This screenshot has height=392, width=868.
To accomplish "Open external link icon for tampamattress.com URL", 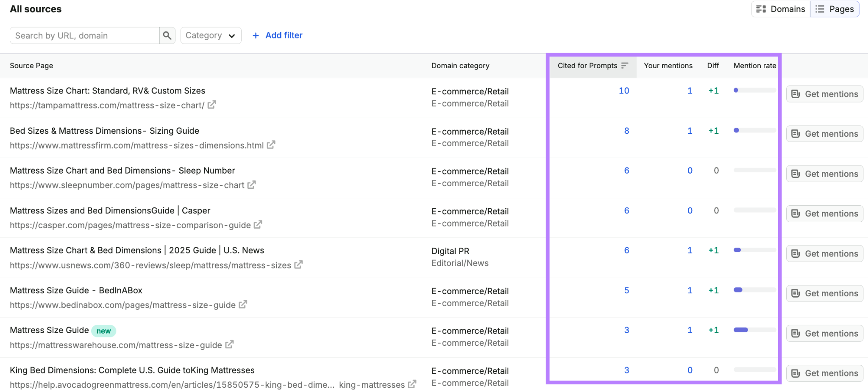I will tap(212, 105).
